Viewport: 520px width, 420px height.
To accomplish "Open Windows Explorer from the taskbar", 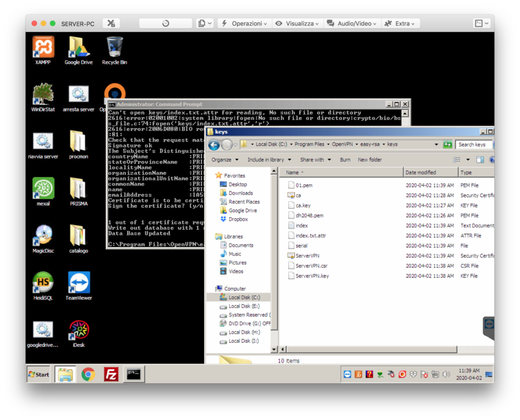I will coord(66,375).
